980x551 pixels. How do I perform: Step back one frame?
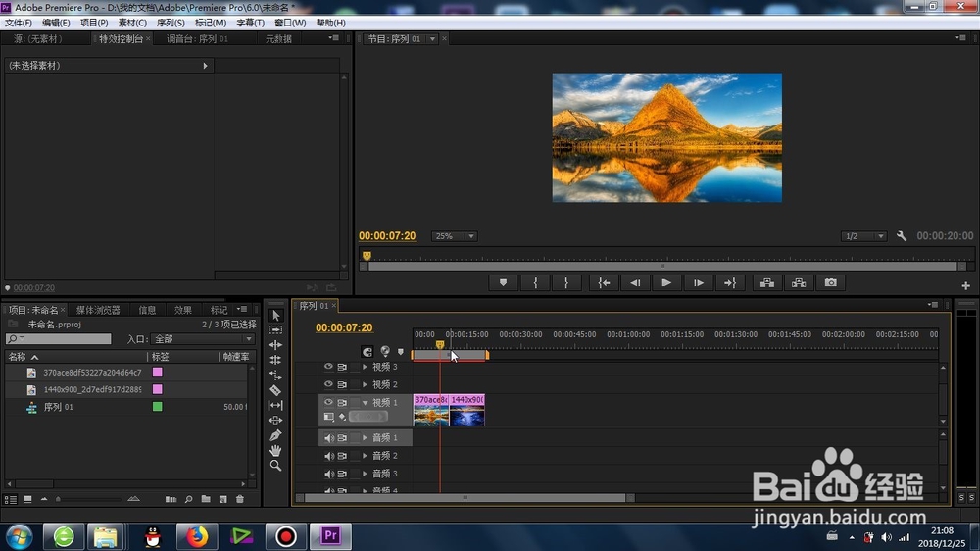[x=635, y=283]
